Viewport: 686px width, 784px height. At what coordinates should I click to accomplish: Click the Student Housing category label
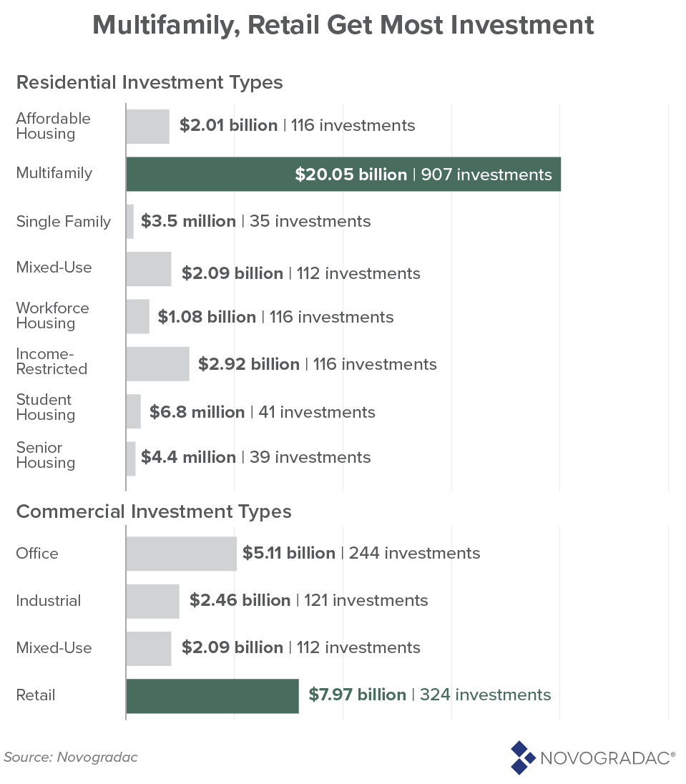[x=46, y=407]
